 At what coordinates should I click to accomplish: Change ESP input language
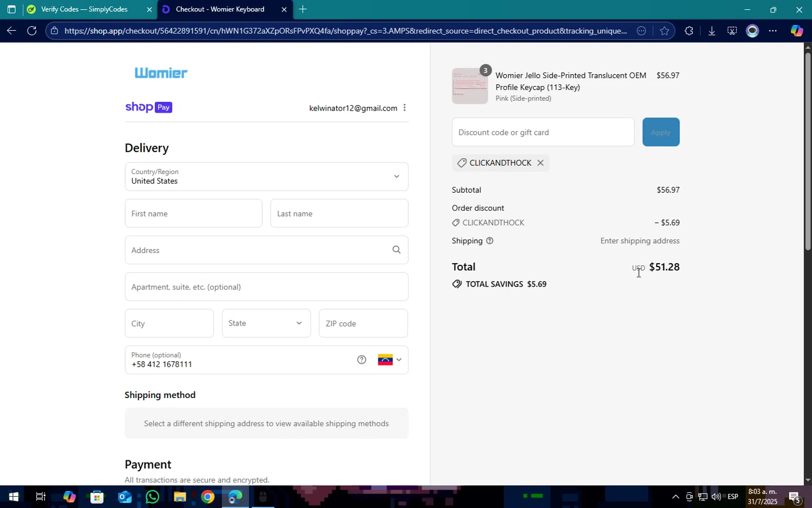point(733,497)
